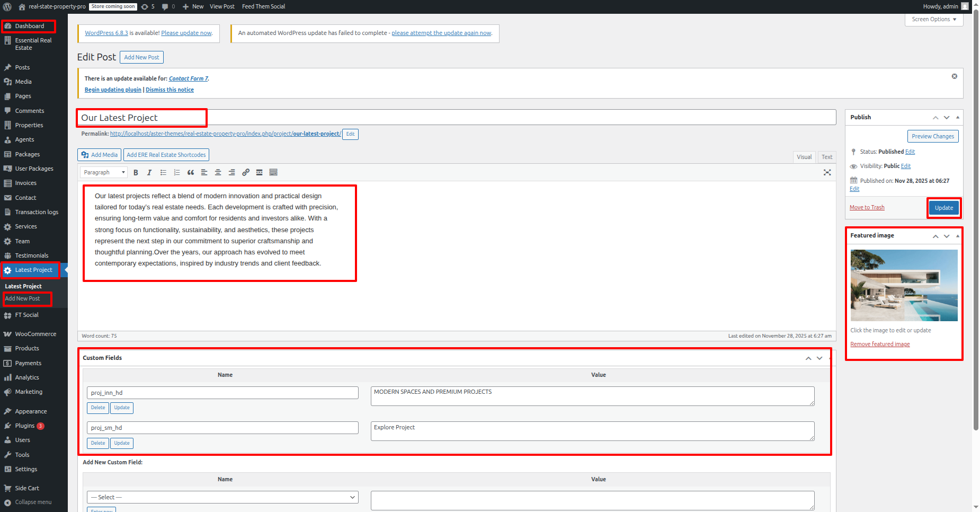Toggle bold formatting in editor toolbar
980x512 pixels.
point(136,173)
